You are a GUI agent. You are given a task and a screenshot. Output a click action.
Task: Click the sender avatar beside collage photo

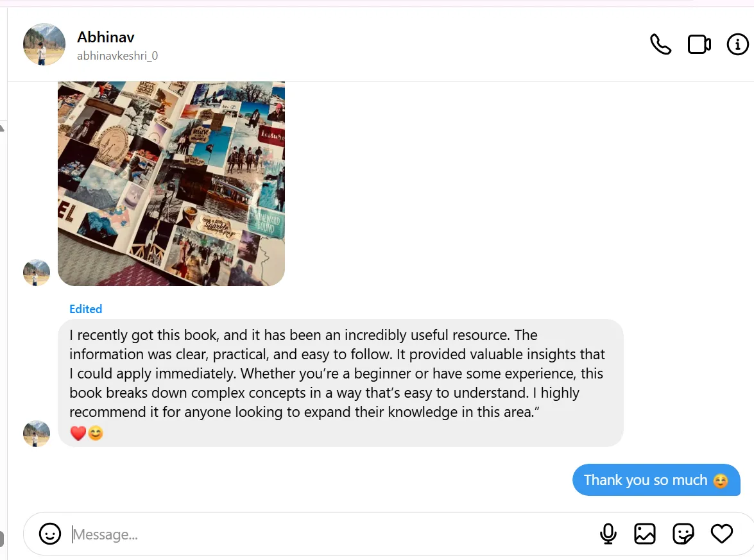point(37,273)
